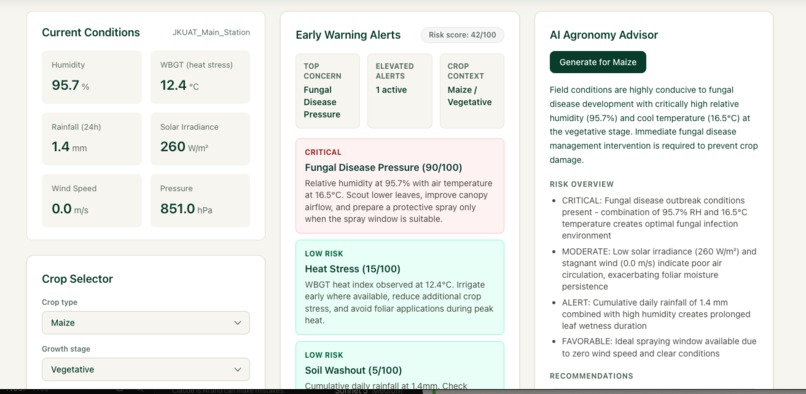Viewport: 806px width, 394px height.
Task: Click the Elevated Alerts 1 active card
Action: [x=399, y=91]
